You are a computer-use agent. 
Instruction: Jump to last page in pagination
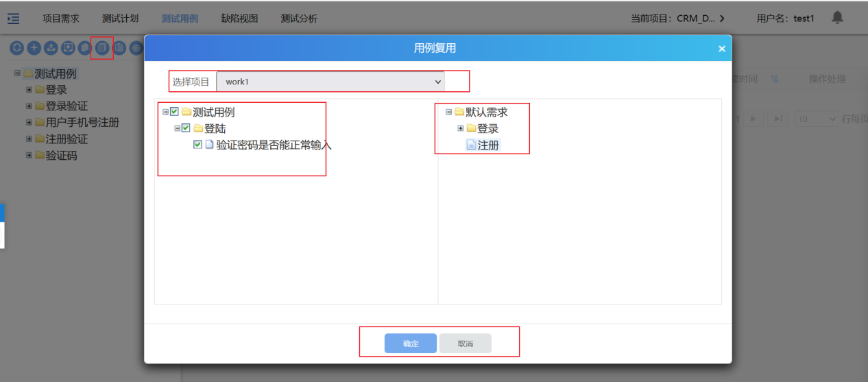click(777, 119)
